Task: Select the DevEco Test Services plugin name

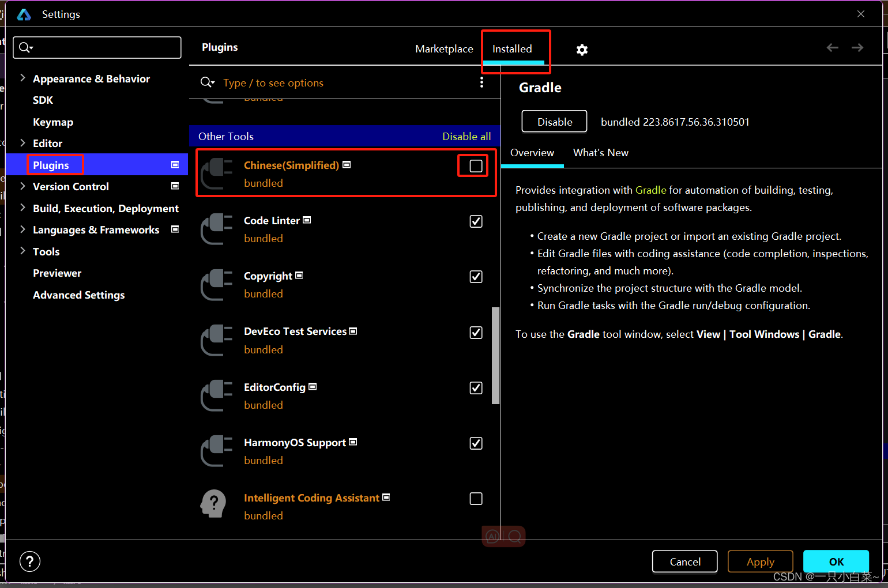Action: (x=295, y=331)
